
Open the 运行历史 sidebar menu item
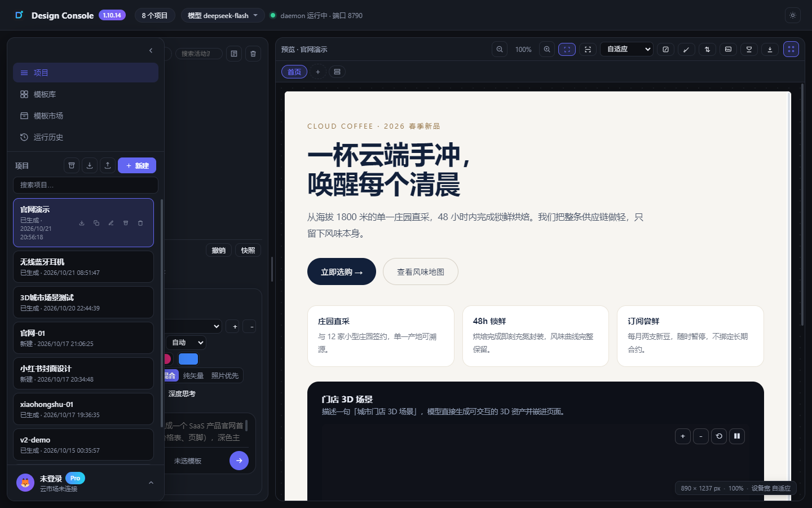click(x=86, y=137)
